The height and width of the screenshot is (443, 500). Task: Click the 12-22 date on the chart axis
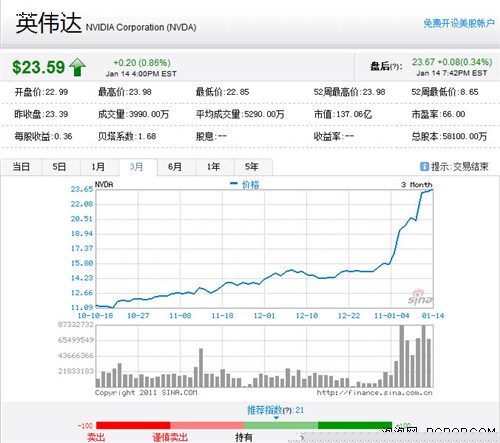(x=349, y=316)
